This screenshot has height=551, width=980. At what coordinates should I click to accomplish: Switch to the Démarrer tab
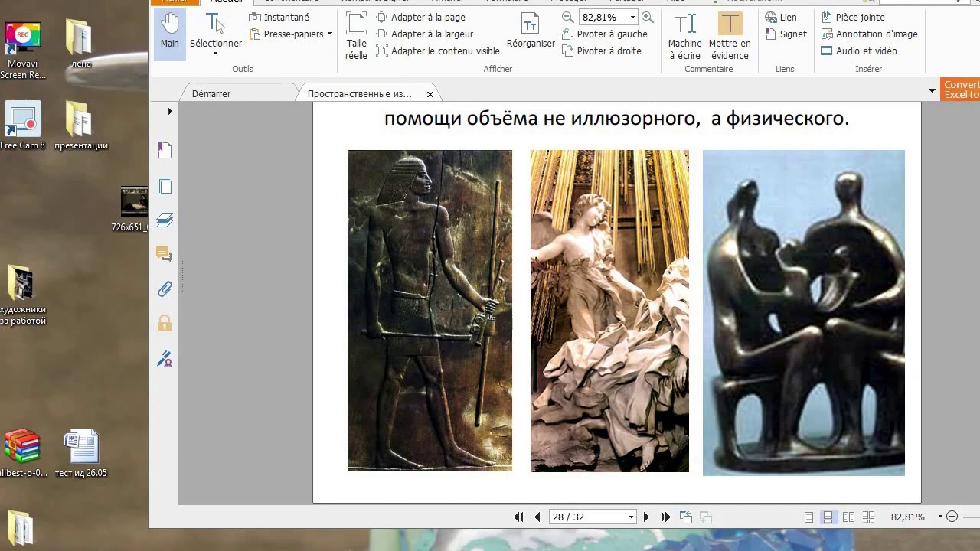pyautogui.click(x=211, y=93)
